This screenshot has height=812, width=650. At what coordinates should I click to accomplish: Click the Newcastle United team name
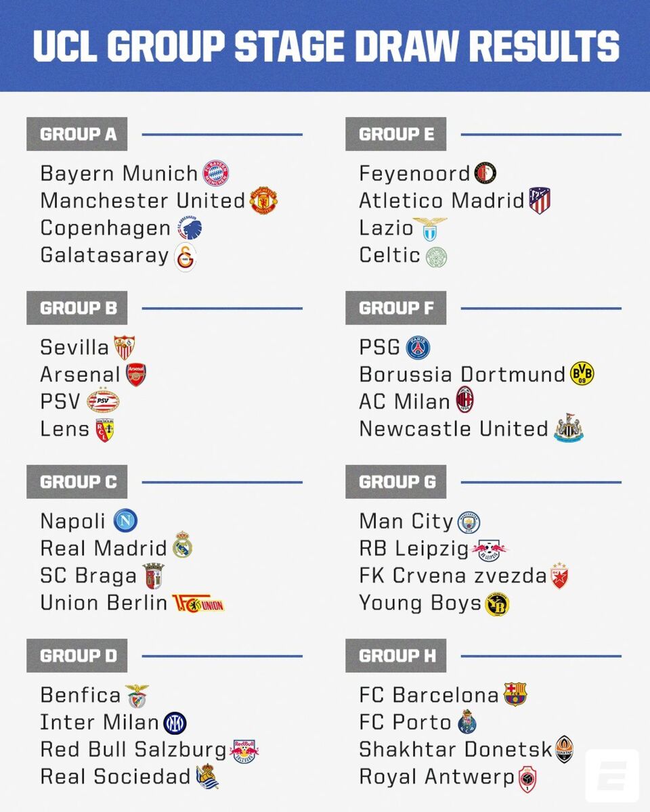point(454,429)
